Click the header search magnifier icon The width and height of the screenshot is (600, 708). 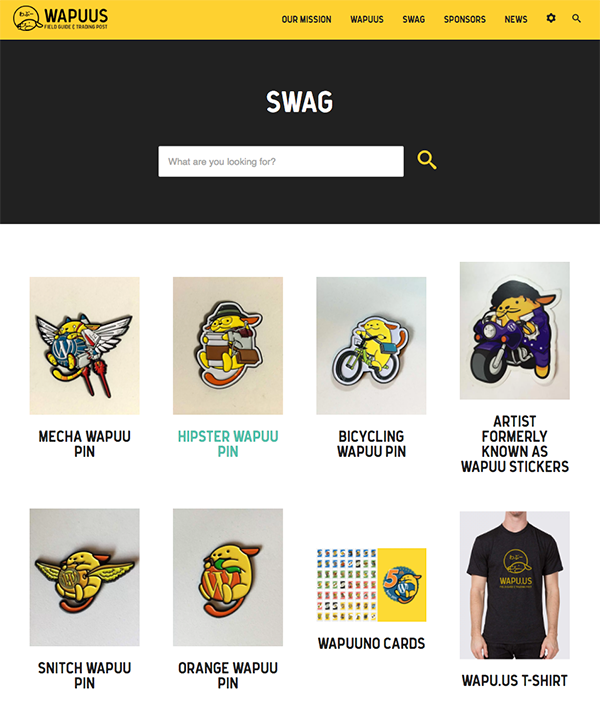(577, 19)
